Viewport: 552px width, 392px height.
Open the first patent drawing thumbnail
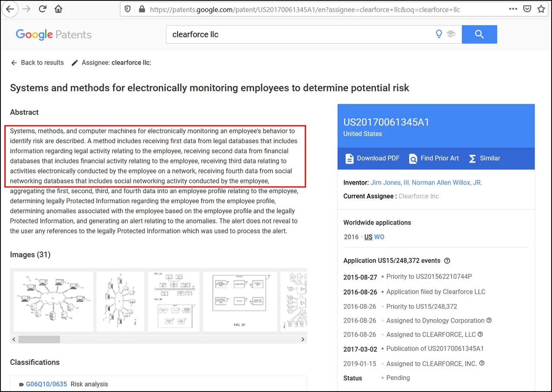[x=53, y=301]
